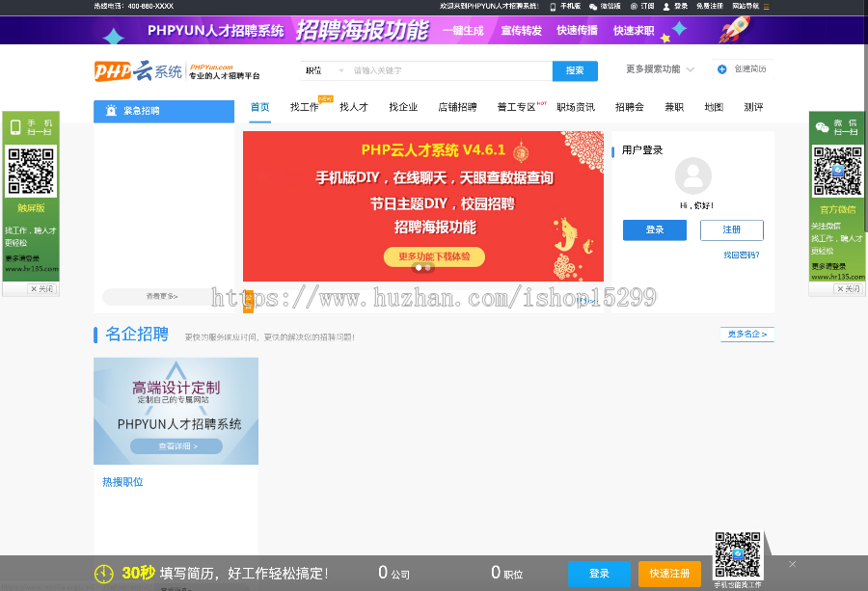Click the phone icon beside 手机版
Screen dimensions: 868x591
[553, 7]
